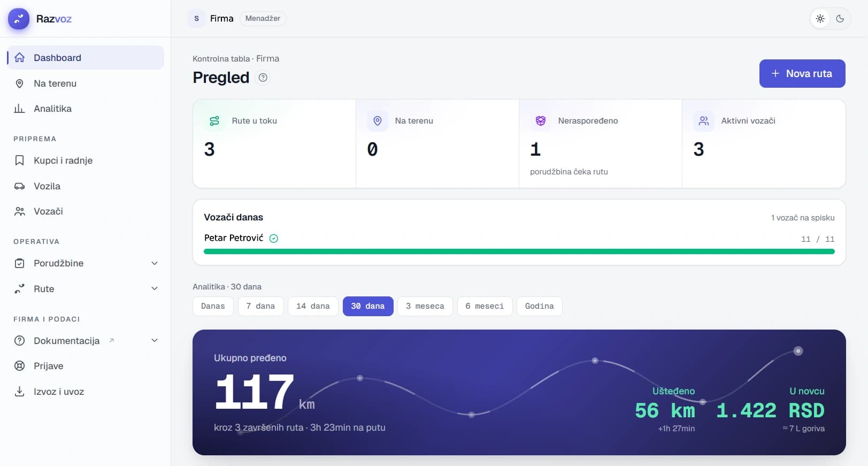
Task: Click the Petar Petrović driver name
Action: 234,238
